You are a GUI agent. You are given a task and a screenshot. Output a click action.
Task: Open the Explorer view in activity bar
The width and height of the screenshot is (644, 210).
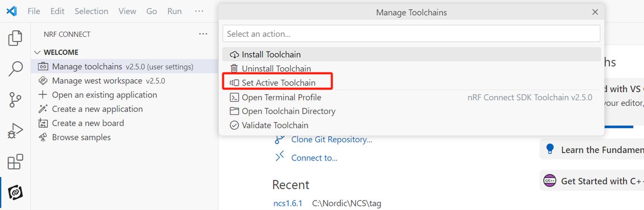[15, 38]
